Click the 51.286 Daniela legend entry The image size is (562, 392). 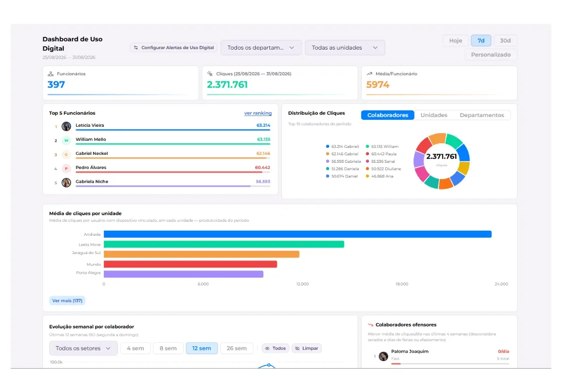pyautogui.click(x=342, y=169)
